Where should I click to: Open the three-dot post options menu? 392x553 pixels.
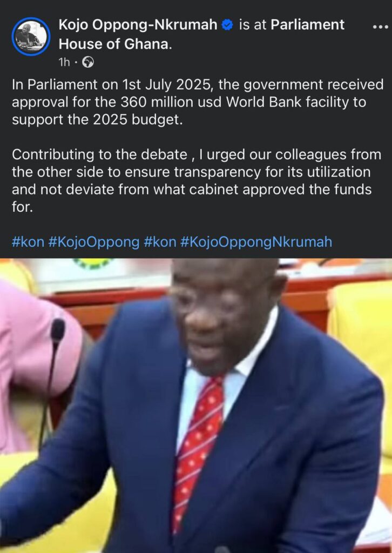pyautogui.click(x=381, y=27)
